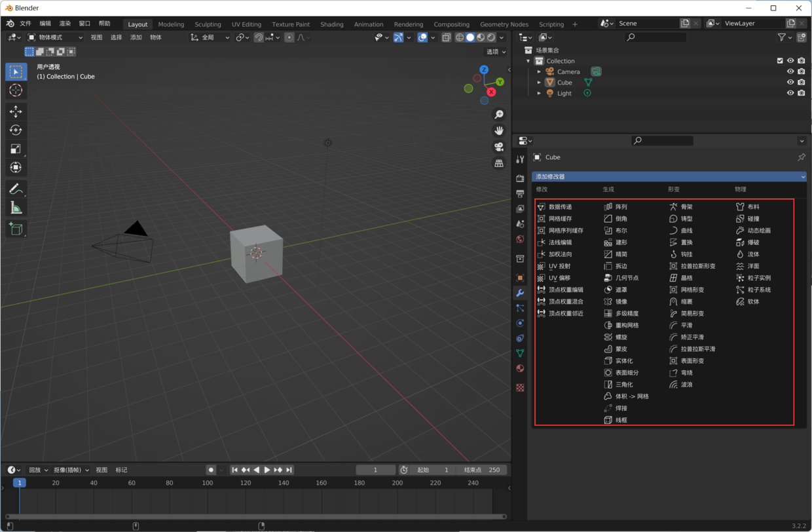
Task: Play animation forward button
Action: point(267,470)
